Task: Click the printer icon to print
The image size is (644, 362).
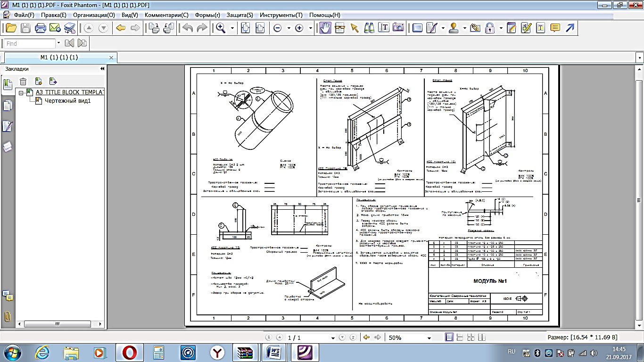Action: pyautogui.click(x=41, y=28)
